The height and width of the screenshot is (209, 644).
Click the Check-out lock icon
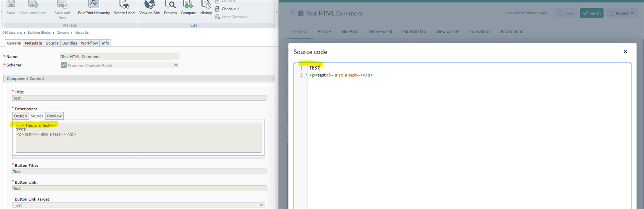pos(217,9)
